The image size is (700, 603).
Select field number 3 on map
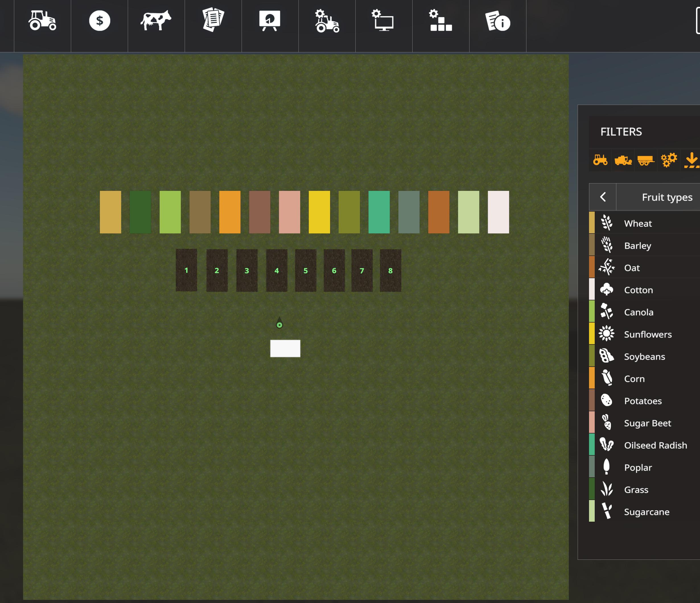(x=247, y=270)
